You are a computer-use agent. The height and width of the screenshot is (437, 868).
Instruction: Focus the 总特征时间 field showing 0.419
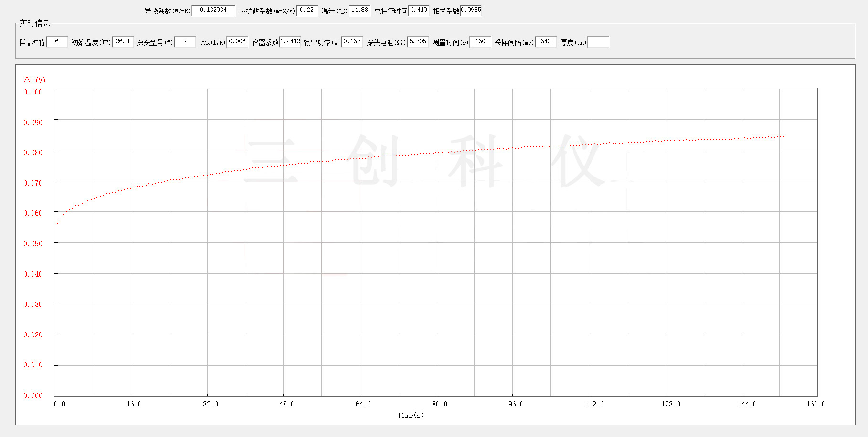click(419, 10)
